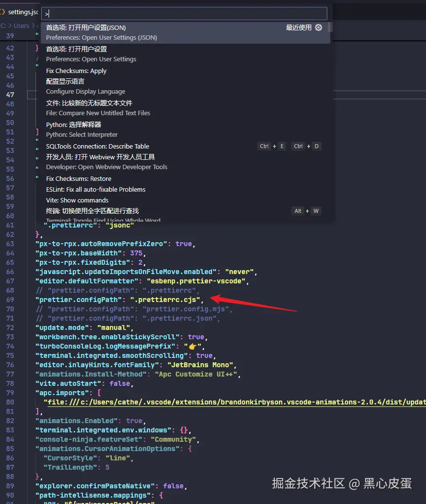Click the pointing hand emoji value
The width and height of the screenshot is (426, 504).
coord(192,346)
